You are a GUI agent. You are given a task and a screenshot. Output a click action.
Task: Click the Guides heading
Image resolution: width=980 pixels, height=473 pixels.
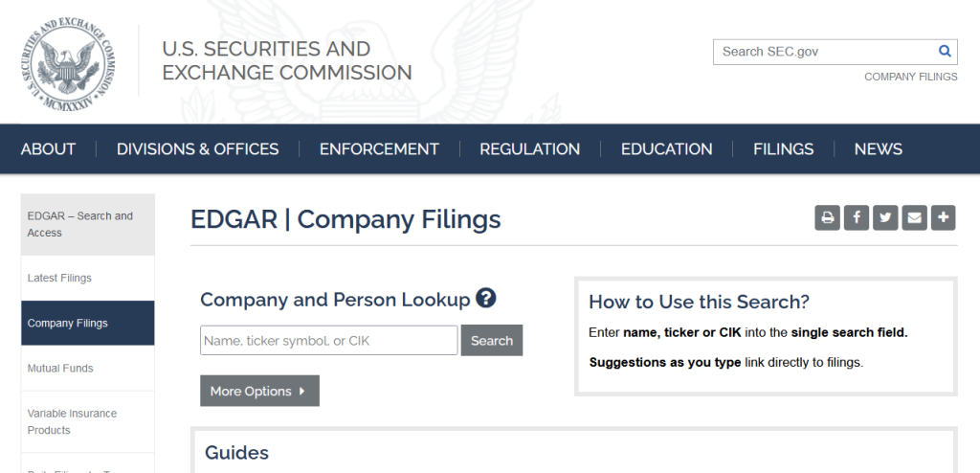pyautogui.click(x=237, y=452)
